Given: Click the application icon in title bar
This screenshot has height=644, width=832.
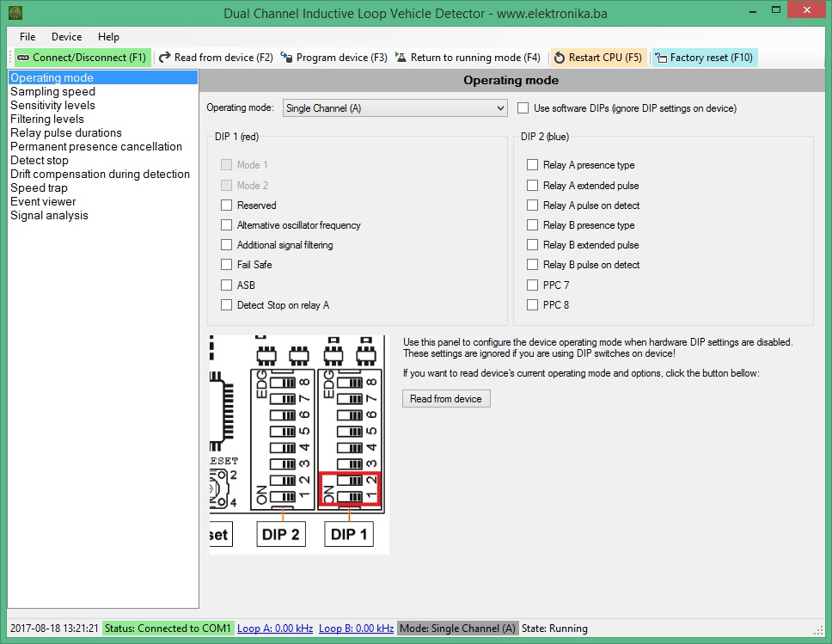Looking at the screenshot, I should coord(15,13).
